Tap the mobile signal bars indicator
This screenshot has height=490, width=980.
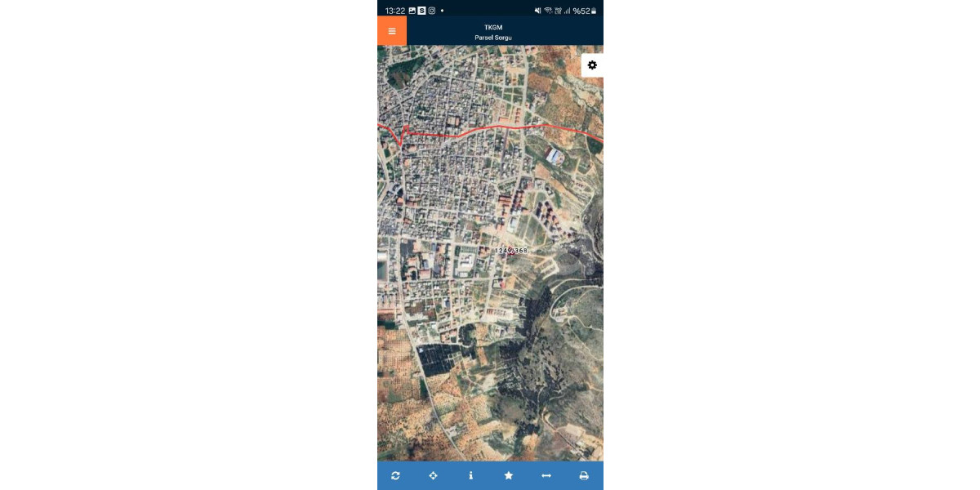coord(567,11)
